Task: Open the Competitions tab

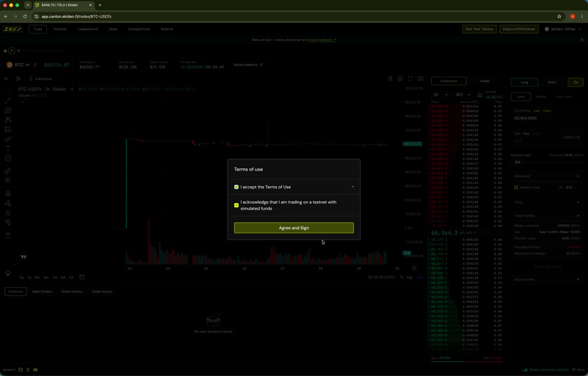Action: coord(139,29)
